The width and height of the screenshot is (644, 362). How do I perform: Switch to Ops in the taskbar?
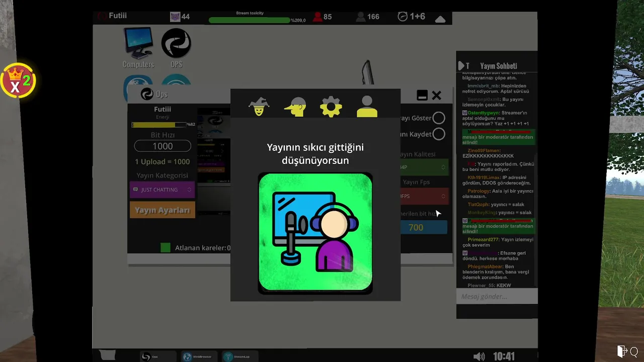(157, 356)
